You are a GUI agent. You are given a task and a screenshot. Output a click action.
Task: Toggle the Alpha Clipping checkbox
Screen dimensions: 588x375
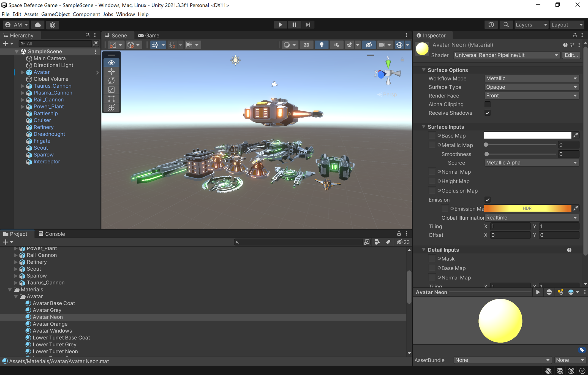coord(487,104)
